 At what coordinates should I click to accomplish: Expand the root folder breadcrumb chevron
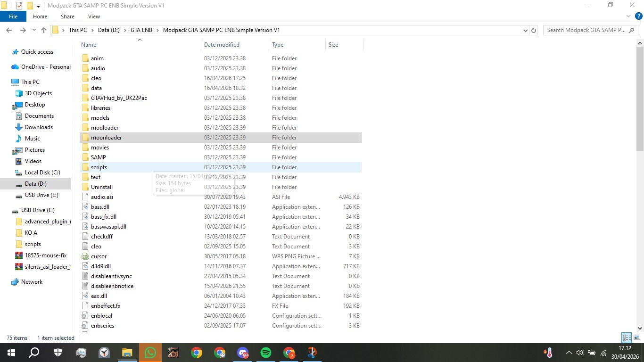pyautogui.click(x=63, y=30)
